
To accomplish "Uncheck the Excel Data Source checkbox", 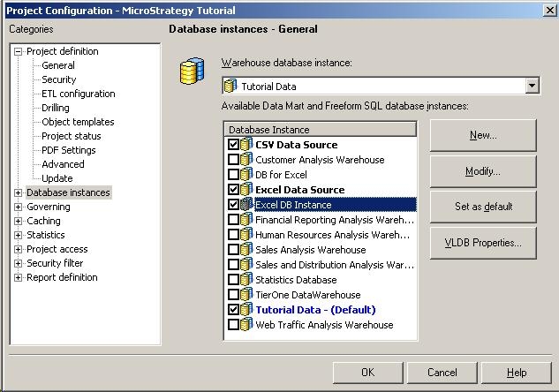I will click(x=233, y=190).
